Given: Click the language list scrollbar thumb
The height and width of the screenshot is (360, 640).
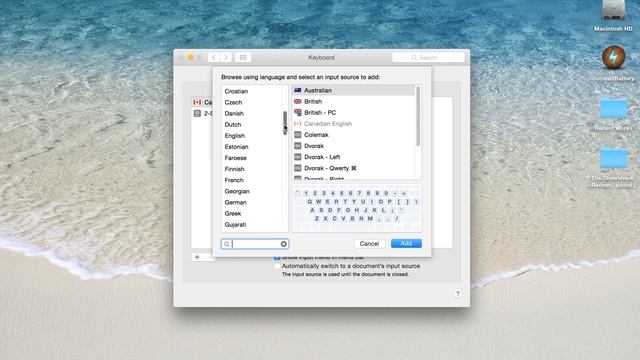Looking at the screenshot, I should pos(285,123).
